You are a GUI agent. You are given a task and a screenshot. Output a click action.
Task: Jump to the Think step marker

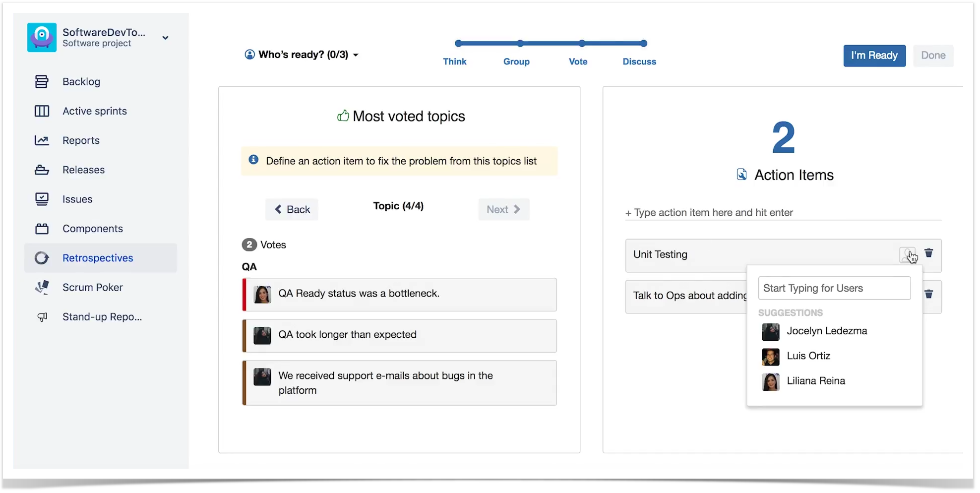pyautogui.click(x=458, y=44)
